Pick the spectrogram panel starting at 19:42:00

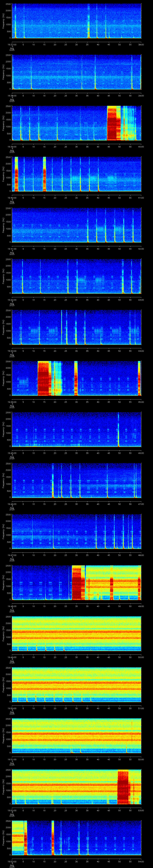click(76, 276)
